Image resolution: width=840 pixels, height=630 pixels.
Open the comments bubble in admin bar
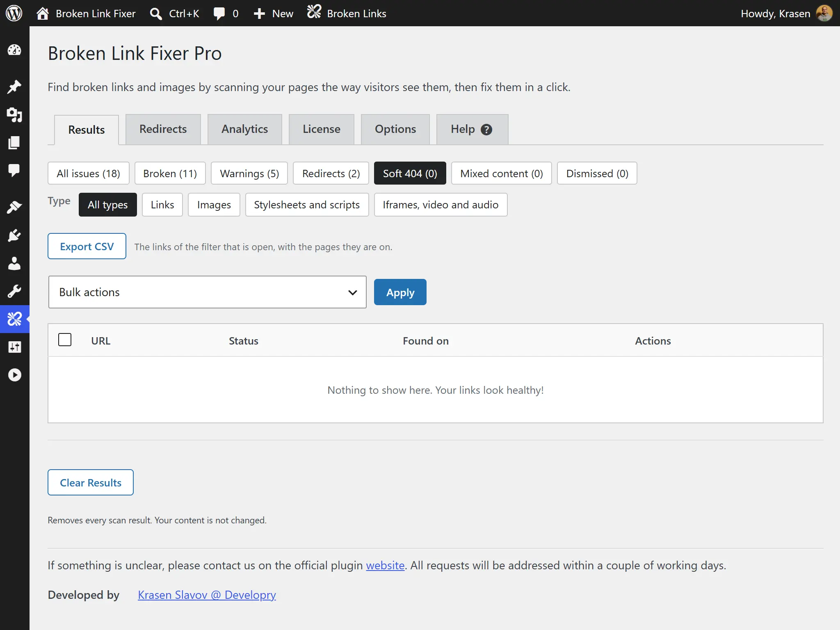tap(219, 14)
